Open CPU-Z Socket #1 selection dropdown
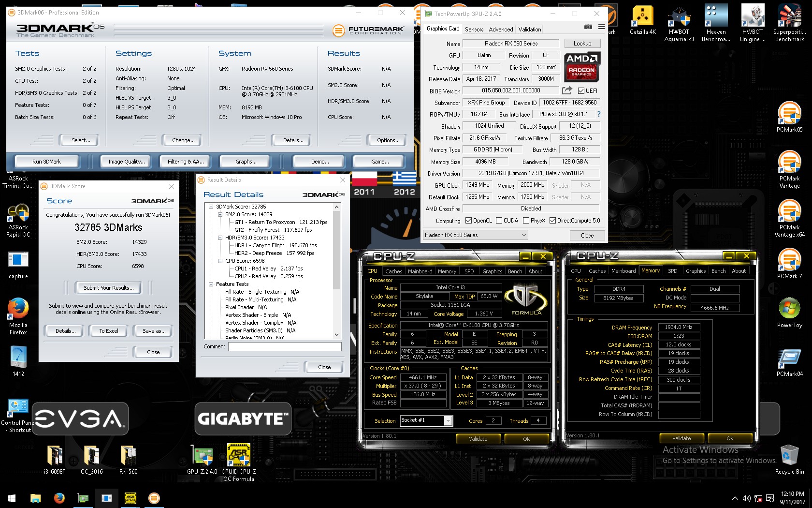The height and width of the screenshot is (508, 812). coord(426,420)
